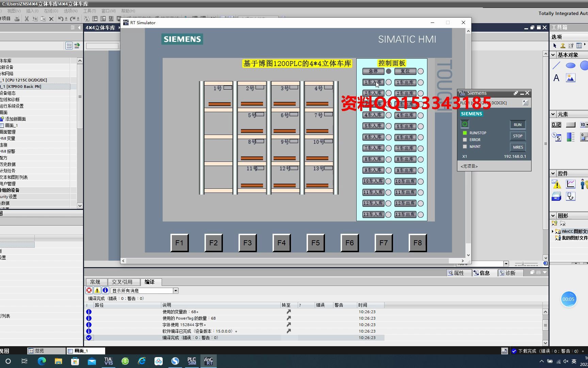
Task: Toggle the error filter icon in compile tab
Action: pos(89,290)
